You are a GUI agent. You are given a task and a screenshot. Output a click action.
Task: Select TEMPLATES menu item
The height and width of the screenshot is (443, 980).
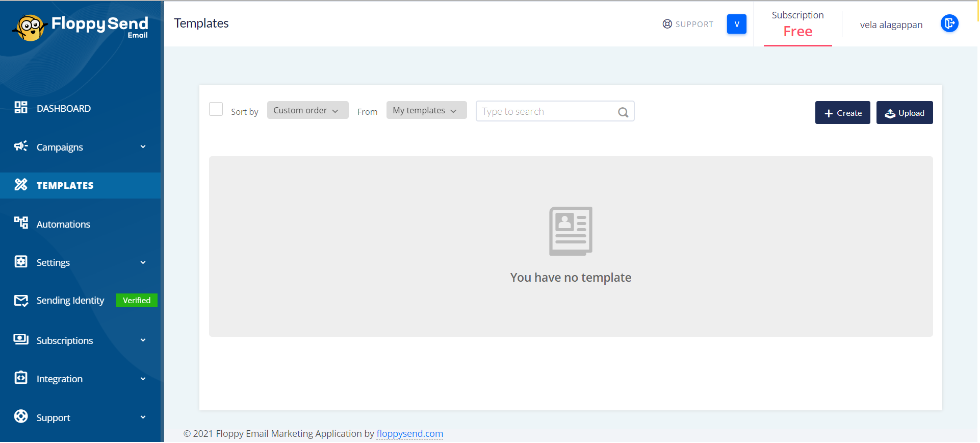point(81,185)
